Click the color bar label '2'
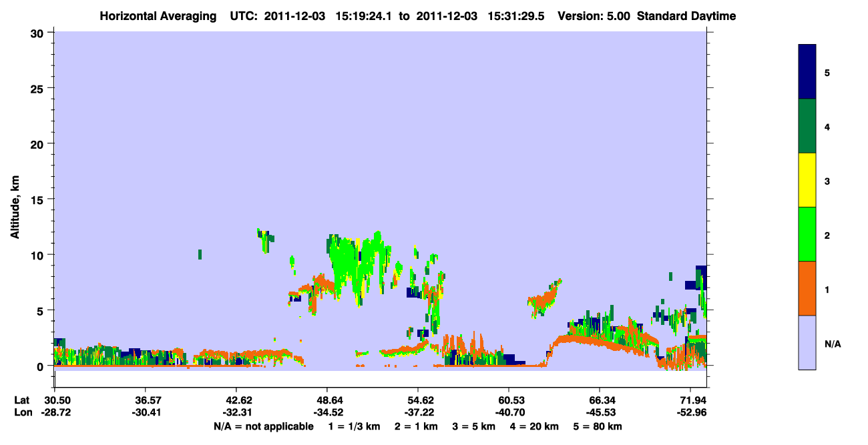The width and height of the screenshot is (868, 445). [827, 236]
